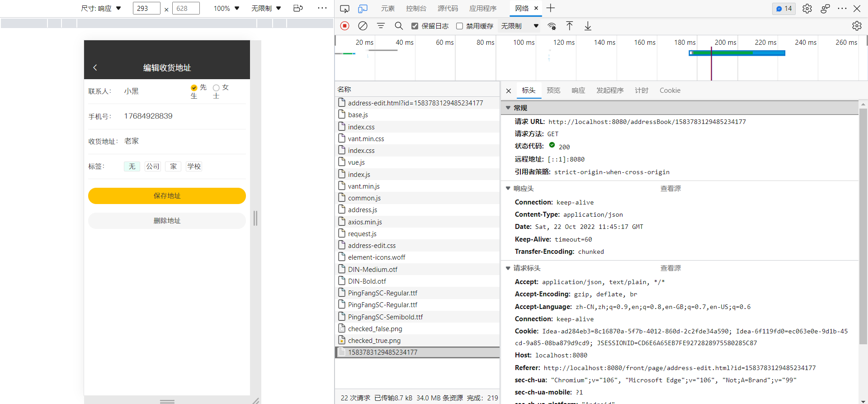868x404 pixels.
Task: Enable 禁用缓存 checkbox
Action: (460, 26)
